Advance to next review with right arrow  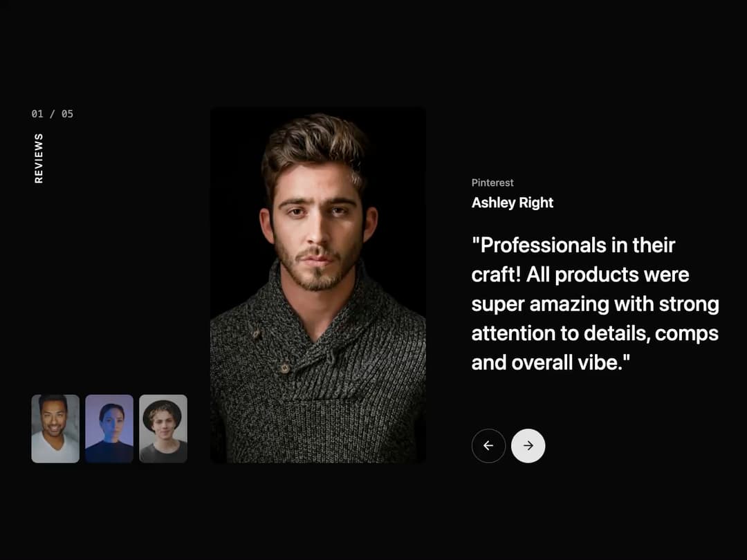point(528,446)
